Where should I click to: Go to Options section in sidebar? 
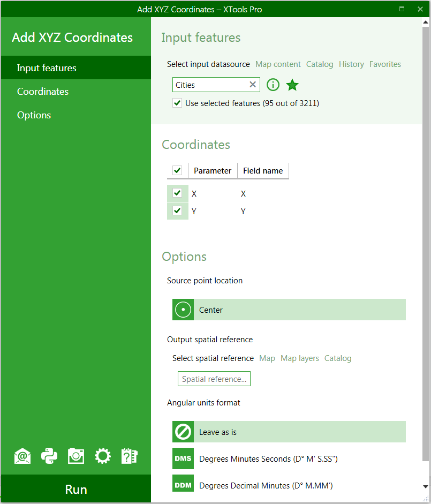point(76,115)
